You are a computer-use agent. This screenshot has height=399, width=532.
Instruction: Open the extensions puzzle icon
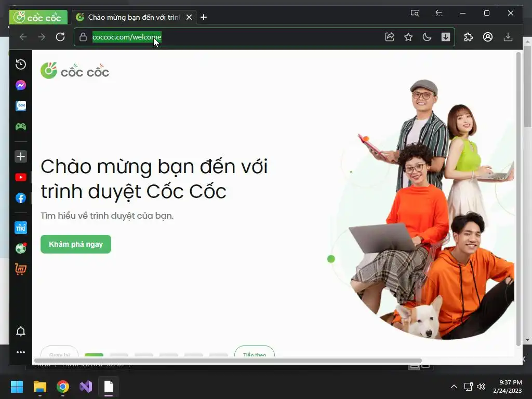click(468, 37)
